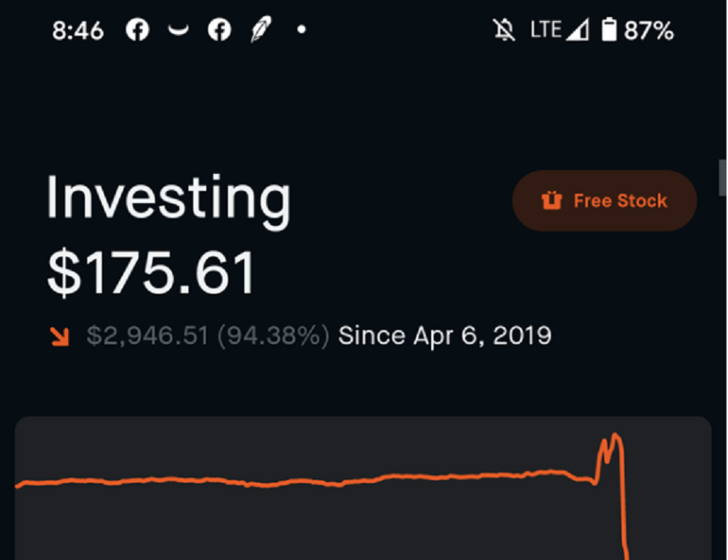Tap the Investing heading

coord(168,198)
